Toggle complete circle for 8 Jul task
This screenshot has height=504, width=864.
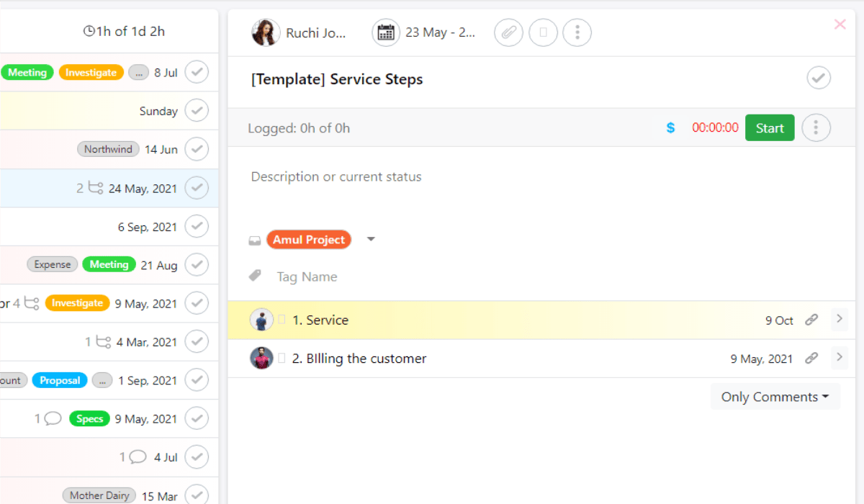197,73
